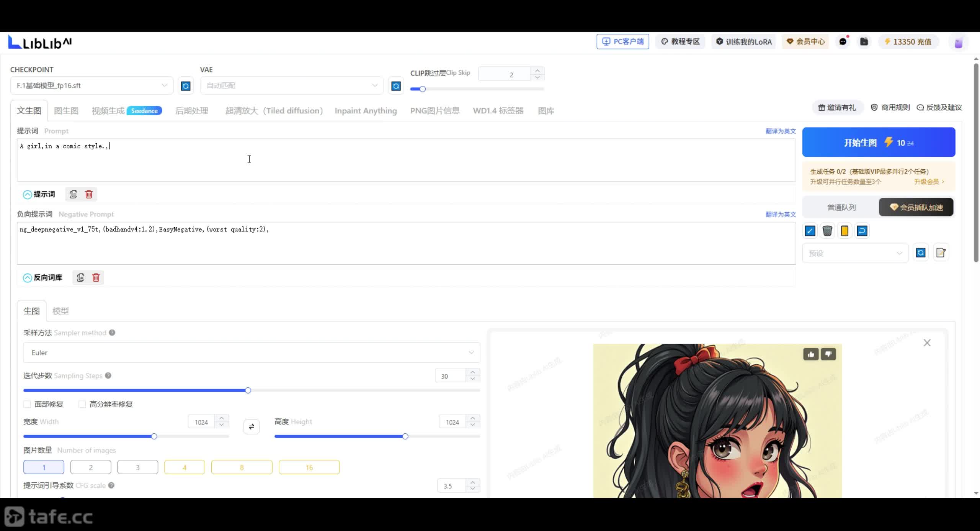Click the Sampling Steps slider handle
Image resolution: width=980 pixels, height=531 pixels.
pyautogui.click(x=248, y=390)
